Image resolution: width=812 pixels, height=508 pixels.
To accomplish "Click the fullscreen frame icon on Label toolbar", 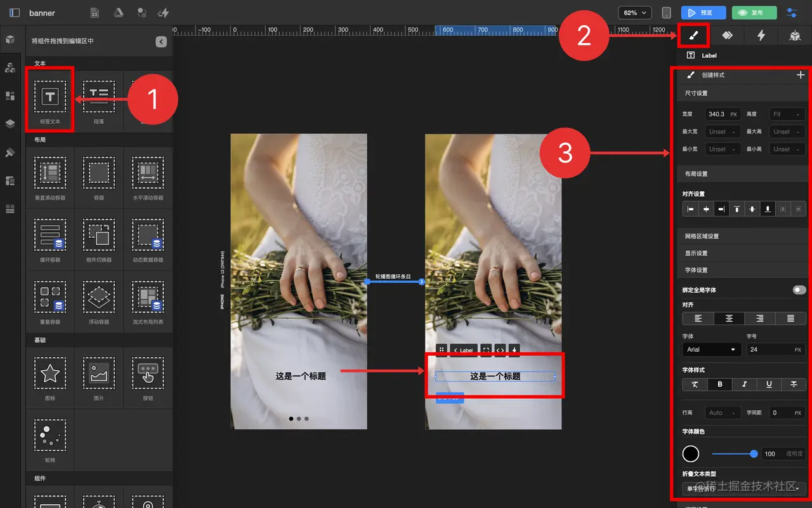I will coord(486,350).
